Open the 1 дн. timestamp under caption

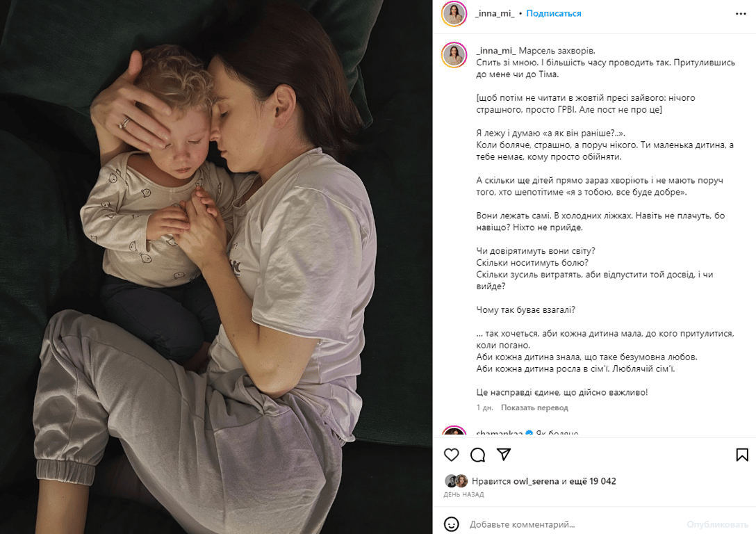point(484,407)
